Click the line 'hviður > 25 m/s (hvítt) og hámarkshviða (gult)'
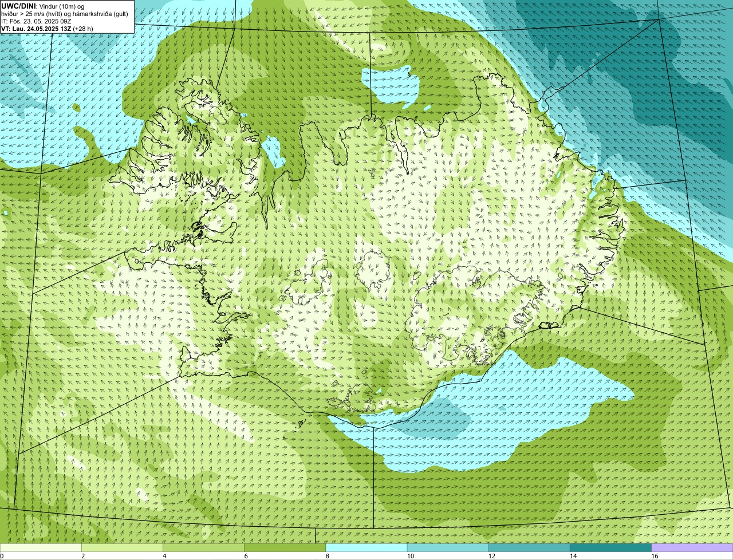This screenshot has height=560, width=733. pos(65,14)
